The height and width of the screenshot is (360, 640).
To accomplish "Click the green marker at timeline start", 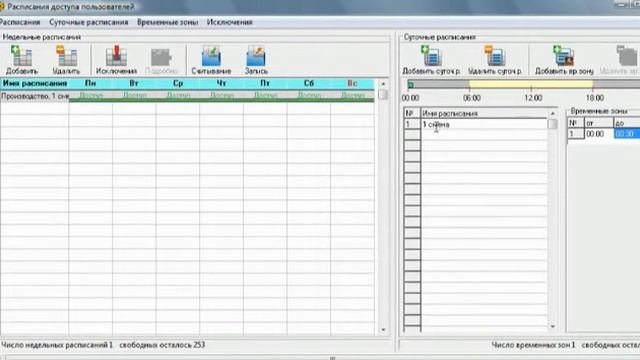I will [411, 85].
